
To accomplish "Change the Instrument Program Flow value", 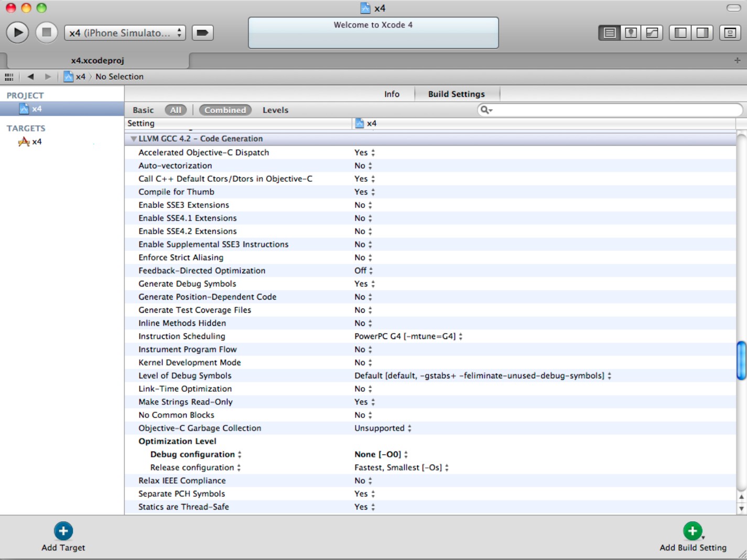I will (x=363, y=349).
